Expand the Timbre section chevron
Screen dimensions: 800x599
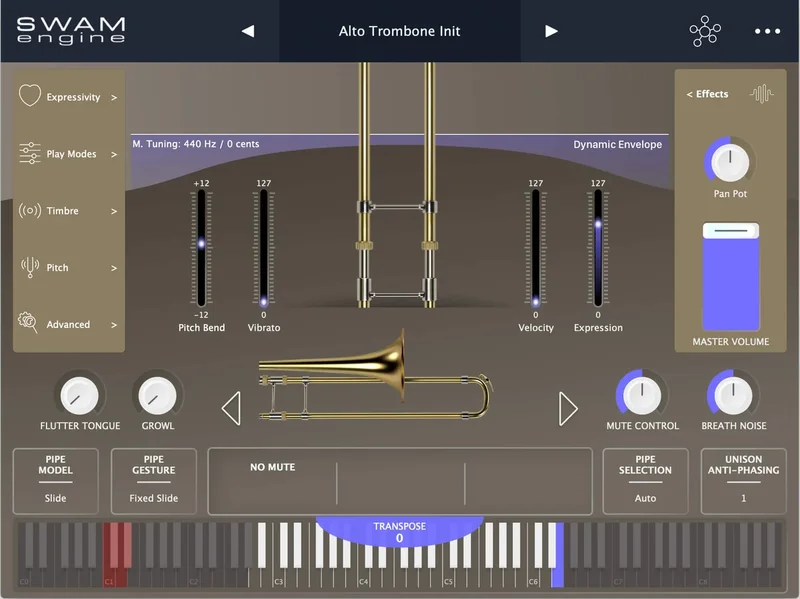[x=114, y=211]
